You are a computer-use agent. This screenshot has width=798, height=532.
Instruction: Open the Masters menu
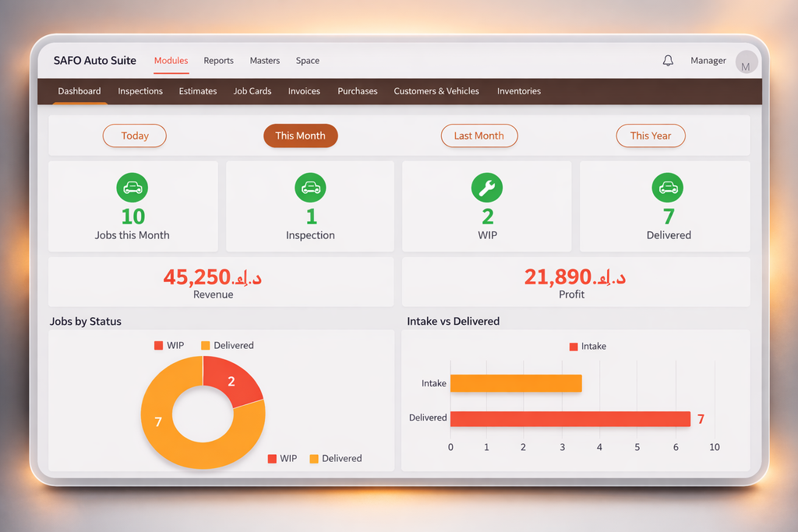point(264,61)
